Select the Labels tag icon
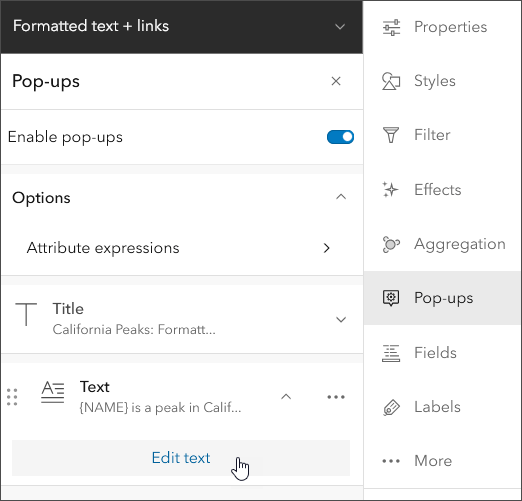Image resolution: width=522 pixels, height=501 pixels. tap(391, 407)
